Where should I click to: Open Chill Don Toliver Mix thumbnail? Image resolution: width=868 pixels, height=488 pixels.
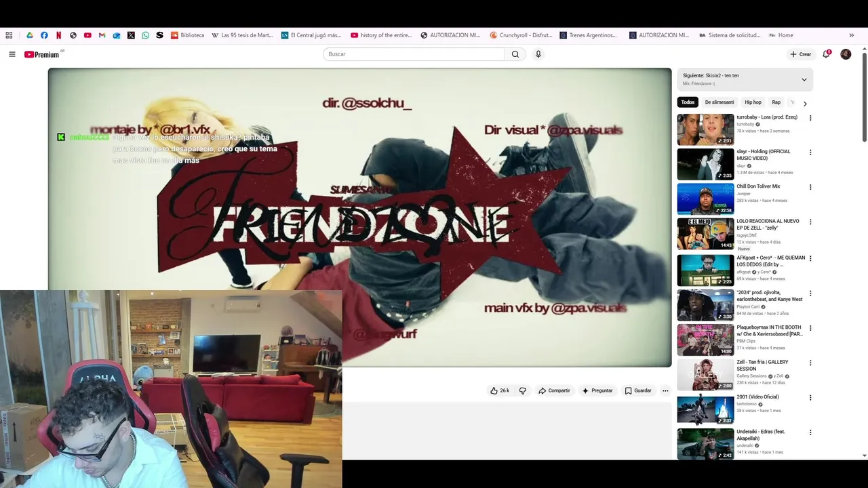(705, 199)
